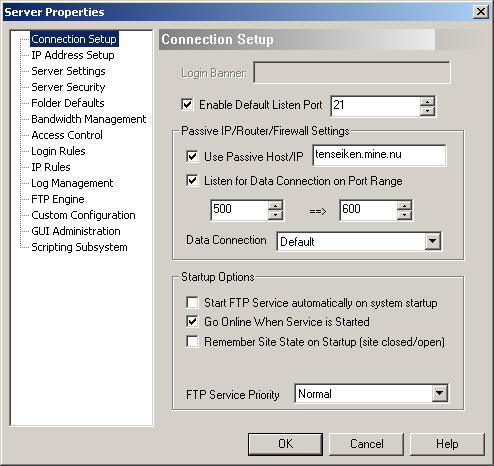Expand the FTP Service Priority dropdown
Image resolution: width=494 pixels, height=466 pixels.
[x=440, y=393]
